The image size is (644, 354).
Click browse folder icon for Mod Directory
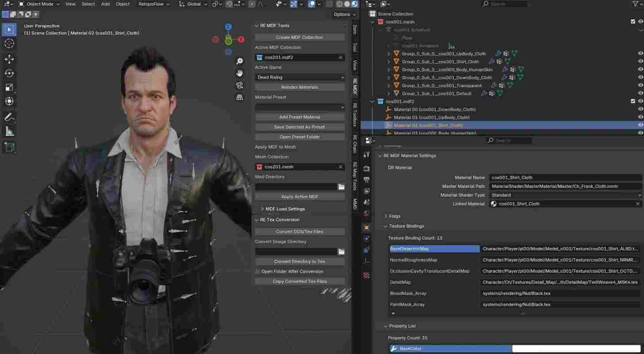pyautogui.click(x=341, y=187)
